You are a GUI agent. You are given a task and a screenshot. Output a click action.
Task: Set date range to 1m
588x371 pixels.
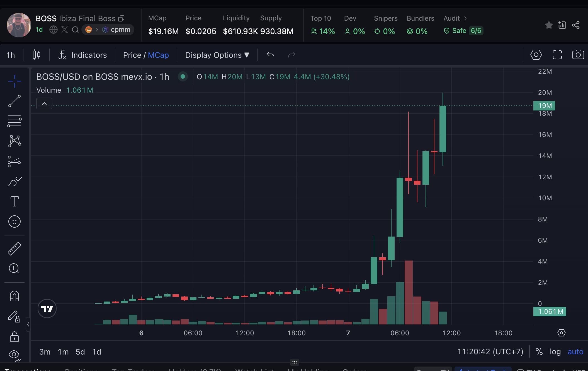click(x=63, y=352)
